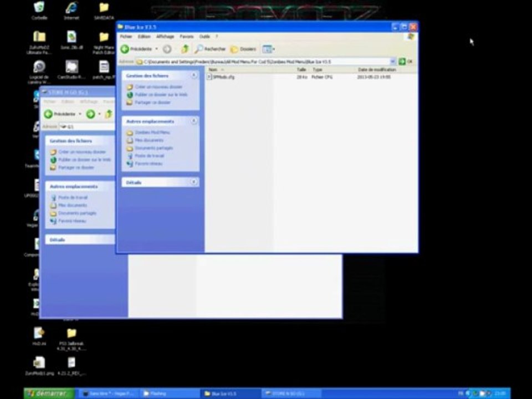
Task: Open the Favoris menu in Blue Ice window
Action: [x=187, y=37]
